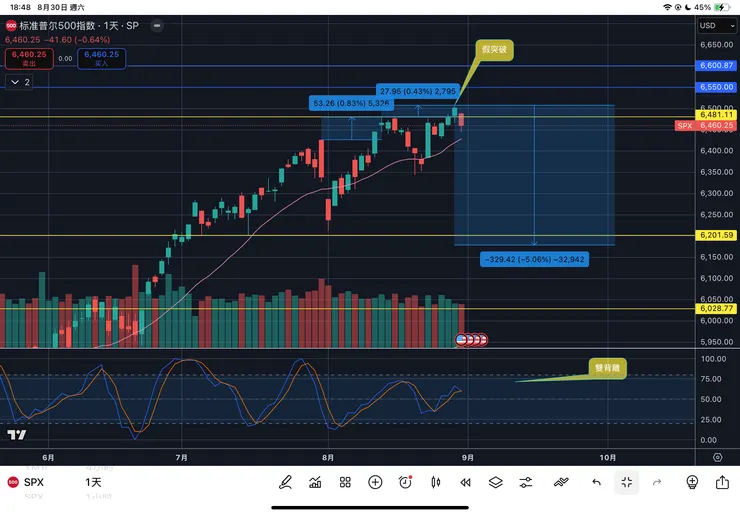Tap the blue 买入 buy button

click(x=101, y=59)
